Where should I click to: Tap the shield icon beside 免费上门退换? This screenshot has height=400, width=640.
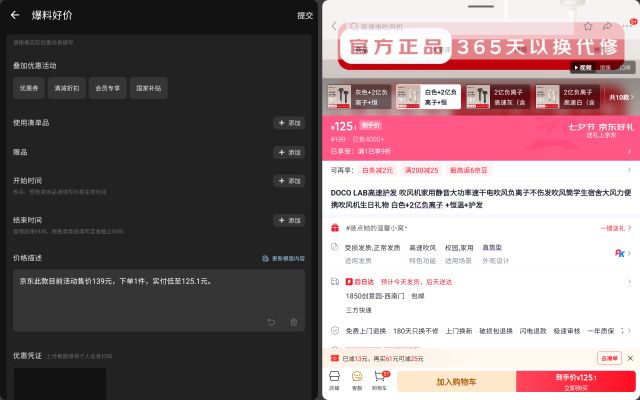tap(335, 331)
